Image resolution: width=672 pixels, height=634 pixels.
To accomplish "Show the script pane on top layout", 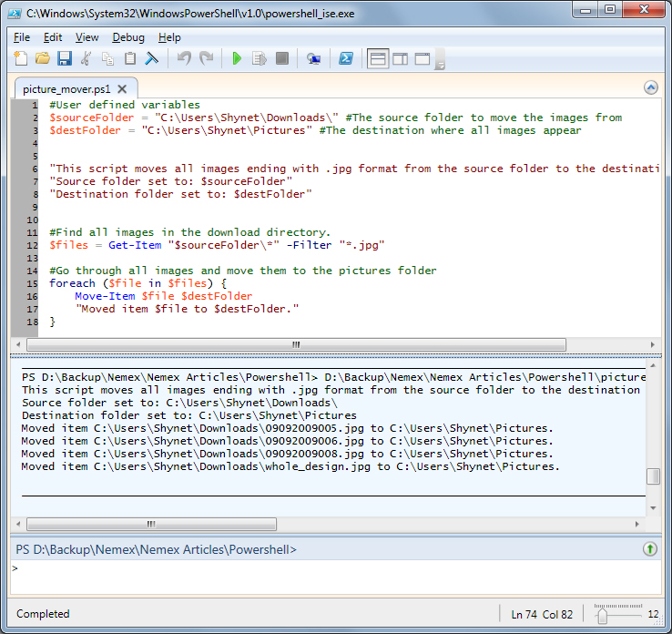I will pyautogui.click(x=377, y=59).
